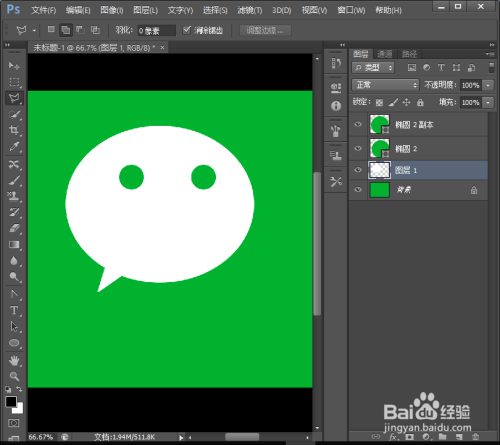Open the History panel icon
500x445 pixels.
pyautogui.click(x=336, y=63)
